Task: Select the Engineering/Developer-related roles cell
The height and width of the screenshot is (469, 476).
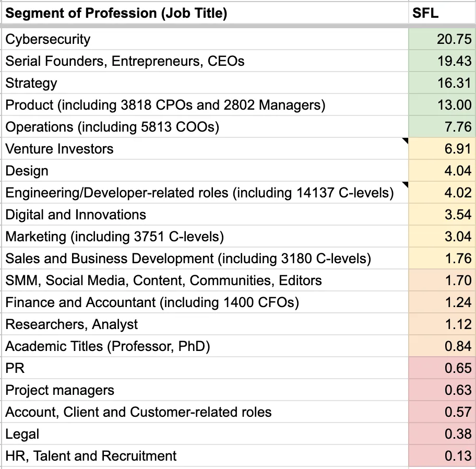Action: [205, 193]
